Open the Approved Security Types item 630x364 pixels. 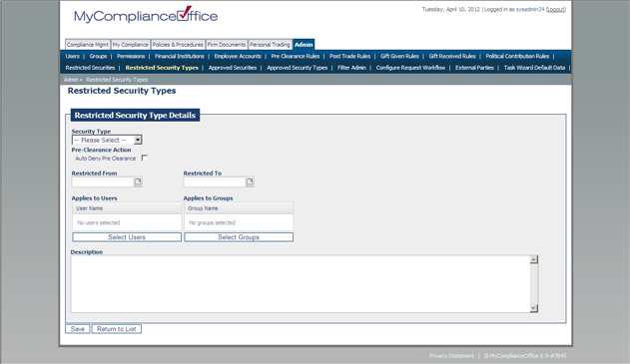coord(298,68)
